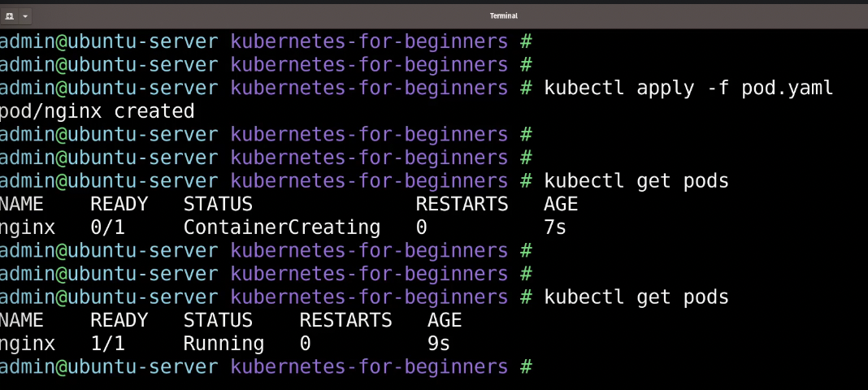Open a new terminal tab with the plus icon

10,16
